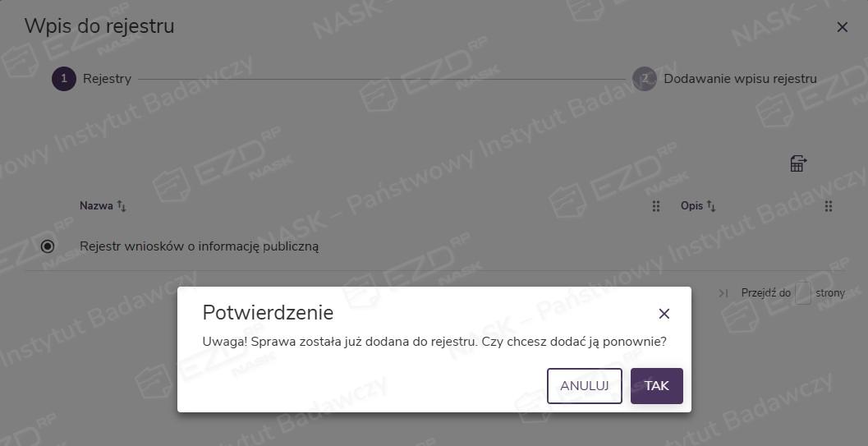Open the Rejestry step label

[107, 79]
